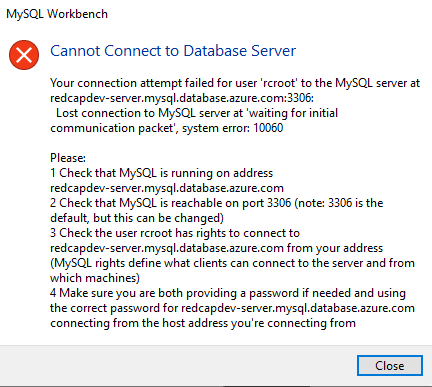Viewport: 432px width, 387px height.
Task: Click the server address line ending with :3306:
Action: (182, 98)
